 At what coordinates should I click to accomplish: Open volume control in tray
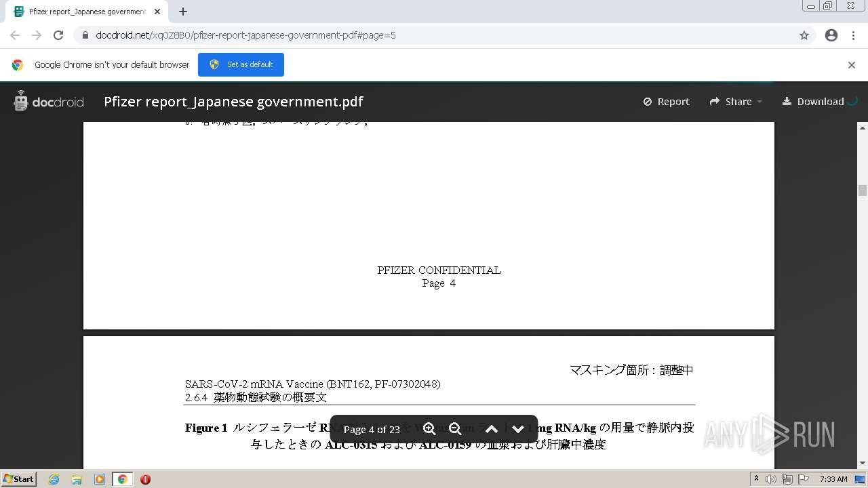pos(771,479)
